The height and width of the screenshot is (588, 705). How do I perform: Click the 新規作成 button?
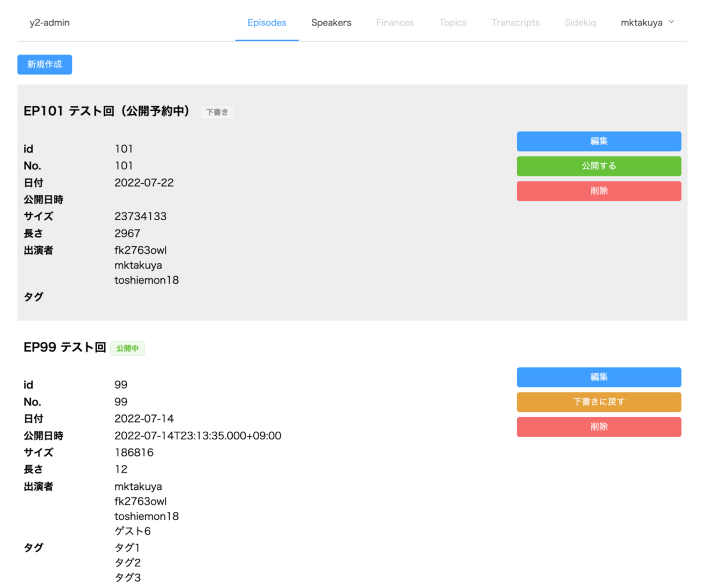(x=44, y=65)
